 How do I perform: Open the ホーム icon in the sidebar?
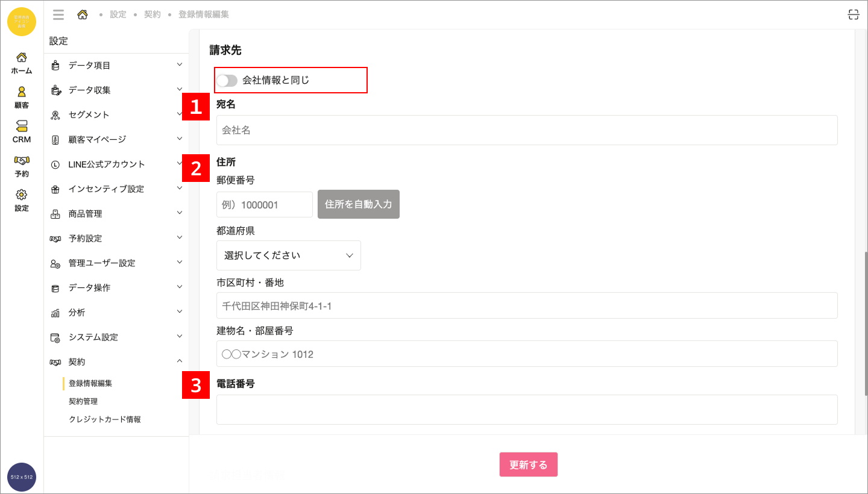21,63
